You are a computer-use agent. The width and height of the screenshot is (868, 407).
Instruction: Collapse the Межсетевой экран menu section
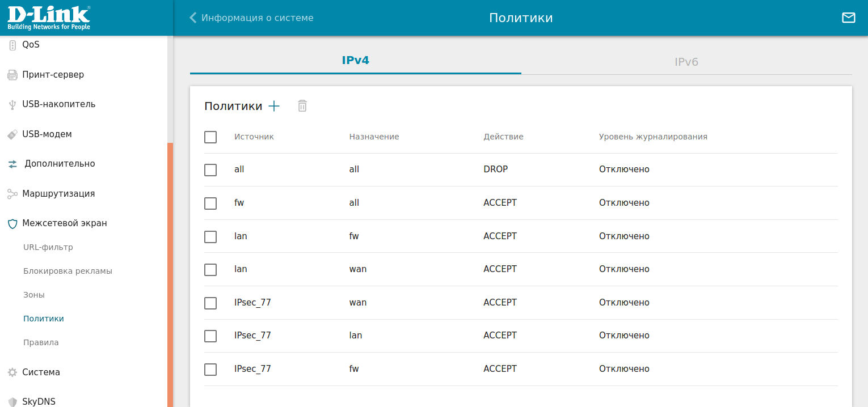click(65, 223)
